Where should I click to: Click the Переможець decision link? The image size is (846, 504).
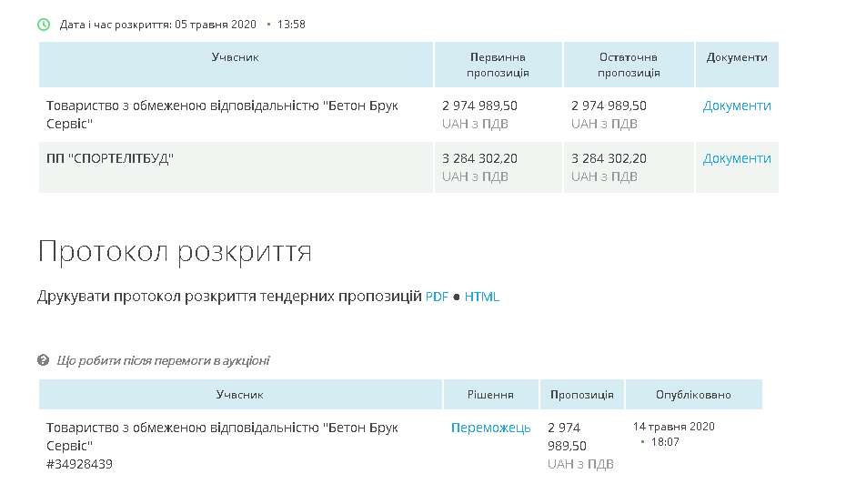tap(490, 428)
